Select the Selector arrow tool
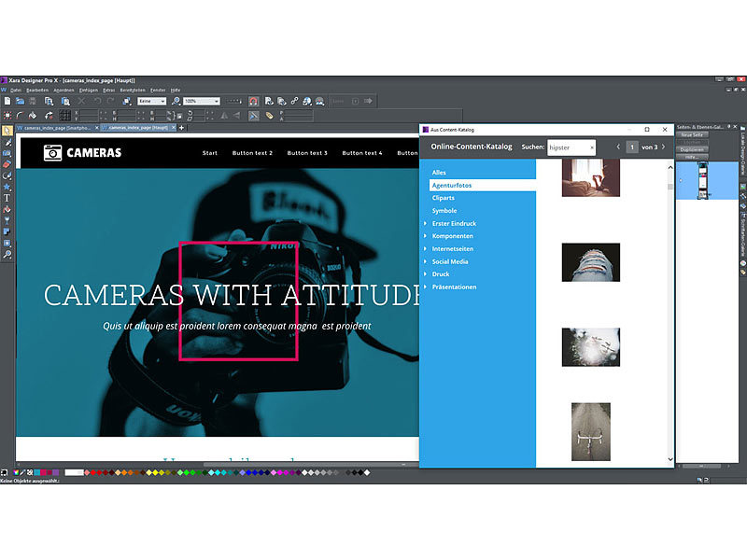747x560 pixels. (x=7, y=131)
